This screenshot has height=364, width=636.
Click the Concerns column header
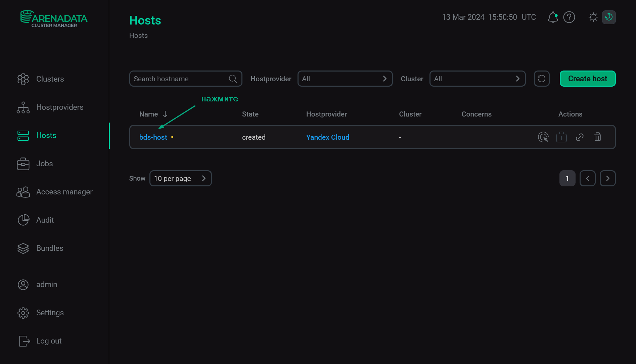[x=476, y=114]
